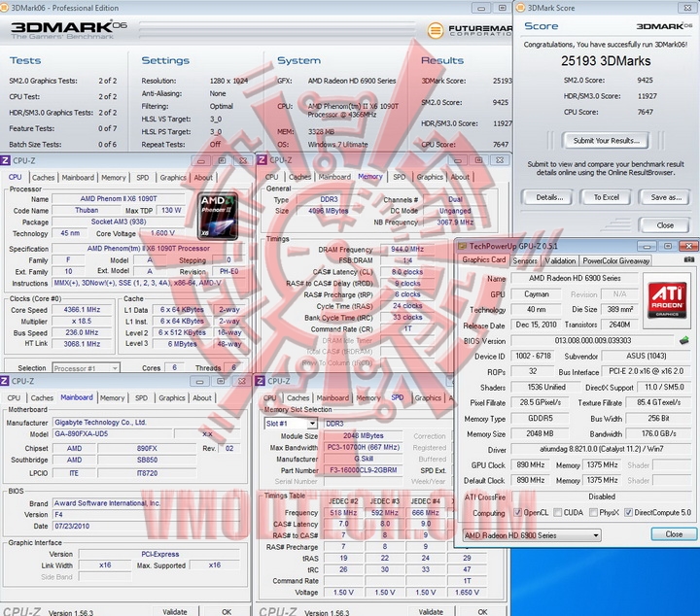Click the GA-890FXA-UD5 motherboard model field
Viewport: 700px width, 616px height.
tap(113, 433)
